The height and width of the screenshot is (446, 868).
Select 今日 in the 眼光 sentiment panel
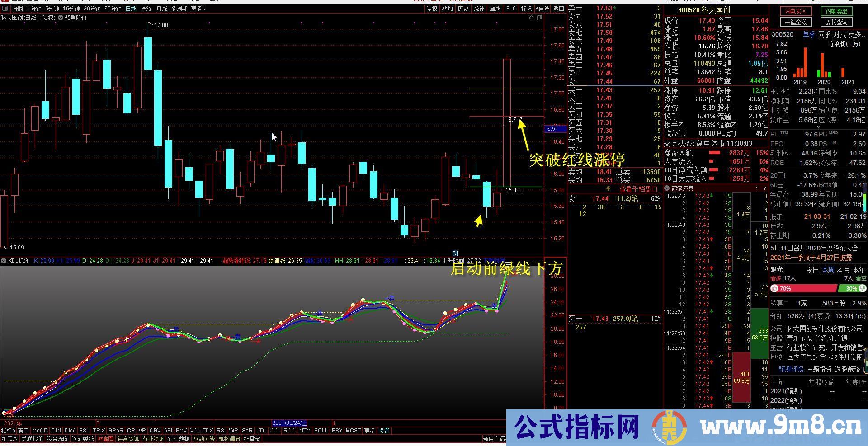coord(812,270)
